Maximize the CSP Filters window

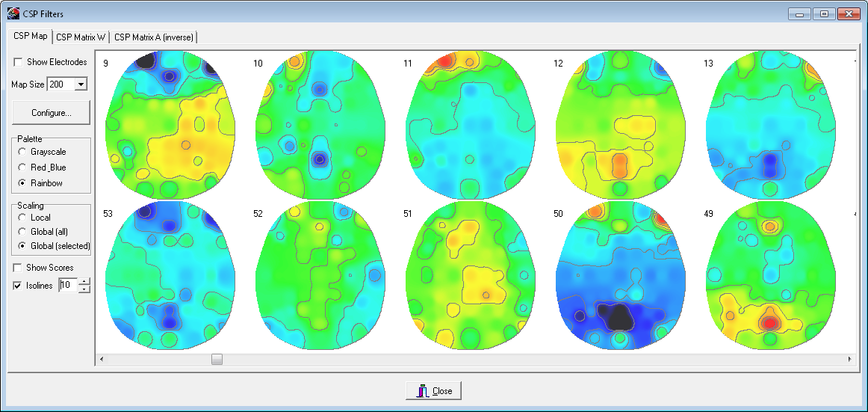click(824, 14)
